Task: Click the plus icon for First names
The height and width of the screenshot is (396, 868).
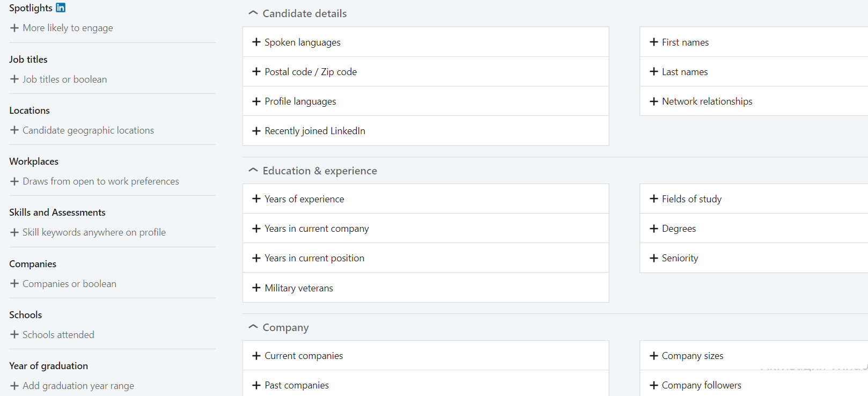Action: pyautogui.click(x=653, y=42)
